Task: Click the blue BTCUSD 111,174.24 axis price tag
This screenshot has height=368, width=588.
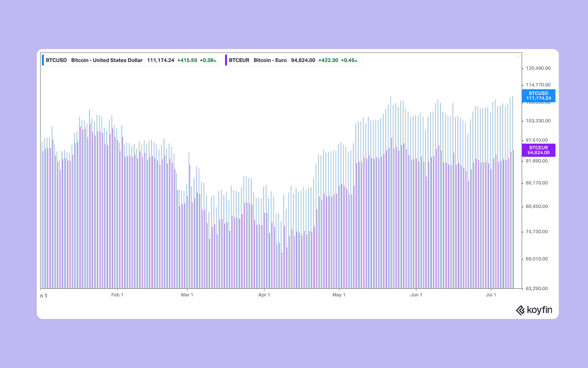Action: pyautogui.click(x=538, y=96)
